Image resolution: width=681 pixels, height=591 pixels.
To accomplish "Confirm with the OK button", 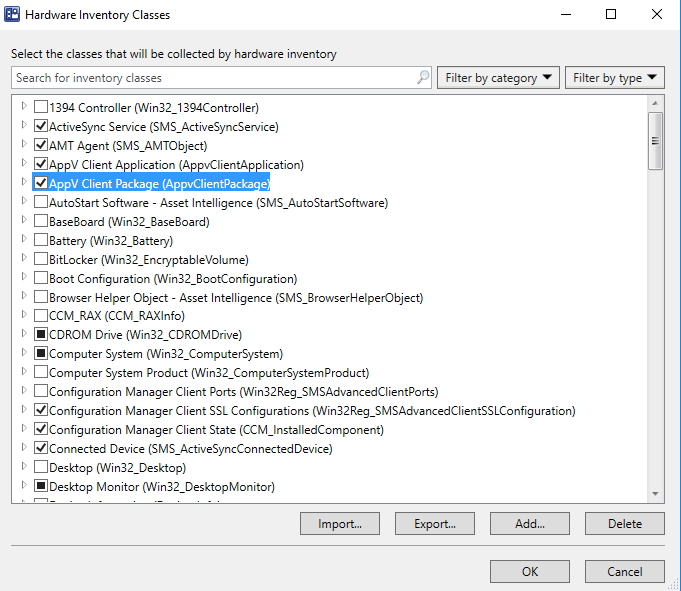I will pos(530,571).
